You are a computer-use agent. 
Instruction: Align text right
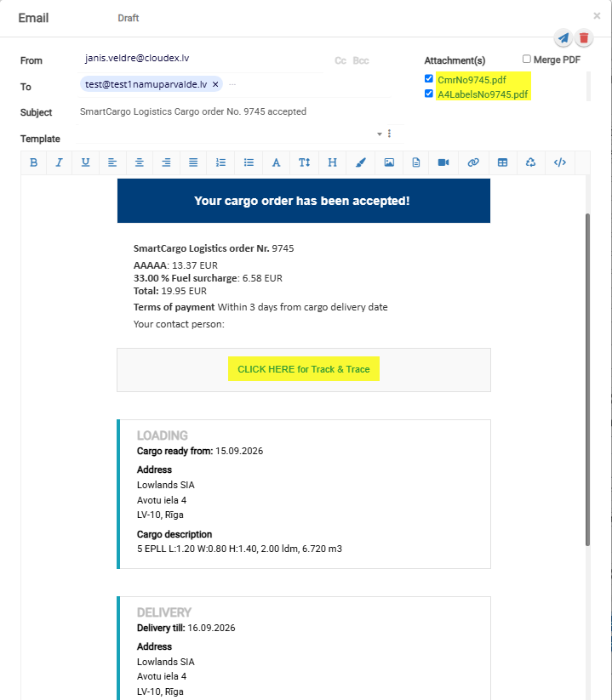pyautogui.click(x=166, y=162)
